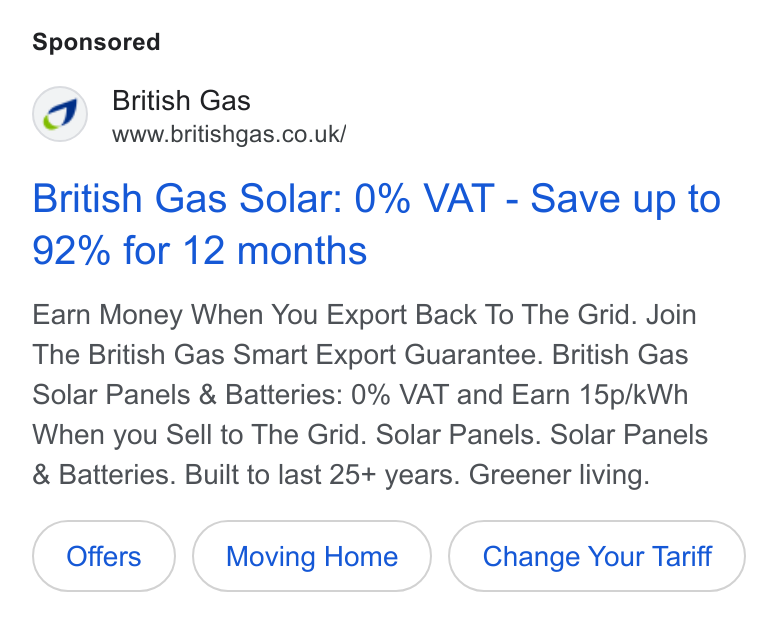Open the 'British Gas Solar: 0% VAT' headline

click(263, 198)
